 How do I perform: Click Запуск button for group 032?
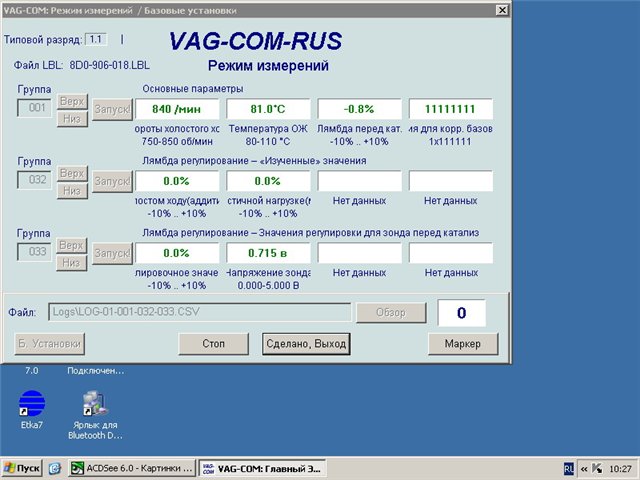click(x=112, y=181)
